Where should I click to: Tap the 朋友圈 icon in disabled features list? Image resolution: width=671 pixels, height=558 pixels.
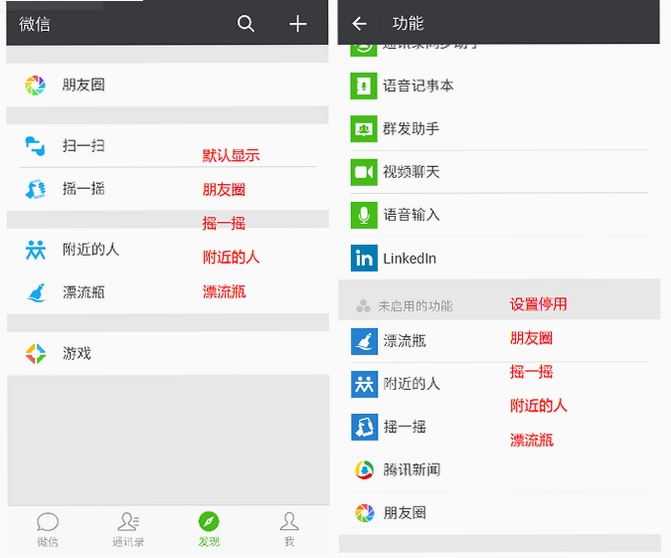coord(365,513)
